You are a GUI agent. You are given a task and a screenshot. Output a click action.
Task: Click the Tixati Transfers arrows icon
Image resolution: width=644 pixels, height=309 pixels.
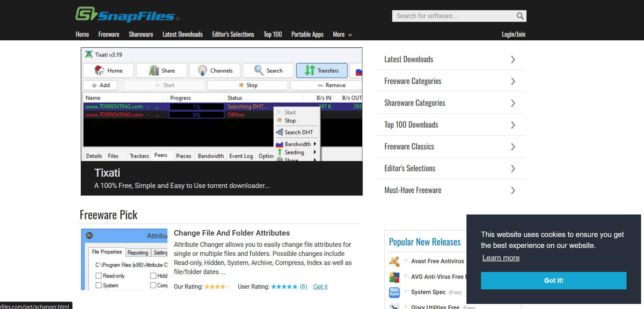tap(310, 71)
